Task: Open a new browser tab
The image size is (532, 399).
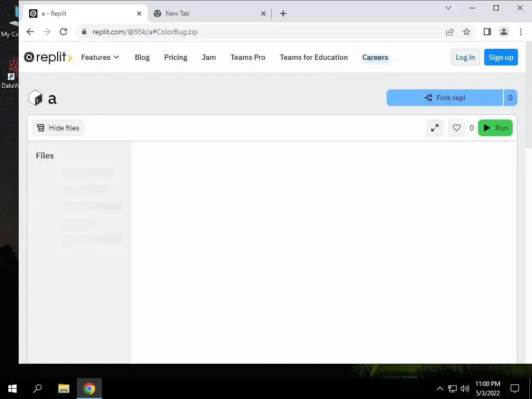Action: point(283,14)
